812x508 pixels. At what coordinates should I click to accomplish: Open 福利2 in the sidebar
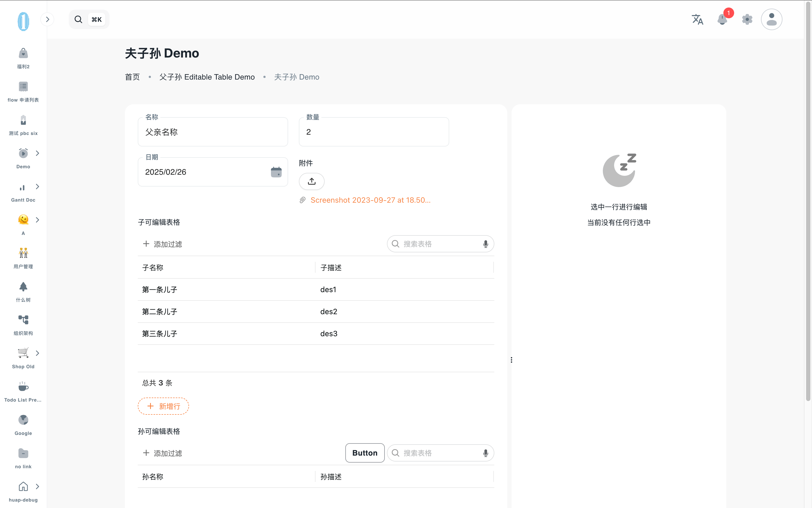click(23, 59)
